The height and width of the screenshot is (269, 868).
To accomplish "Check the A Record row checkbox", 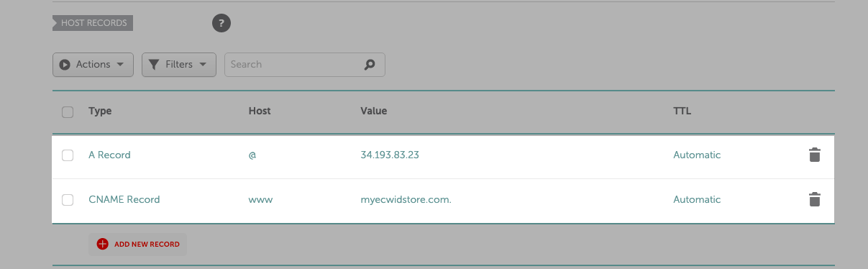I will click(x=68, y=155).
